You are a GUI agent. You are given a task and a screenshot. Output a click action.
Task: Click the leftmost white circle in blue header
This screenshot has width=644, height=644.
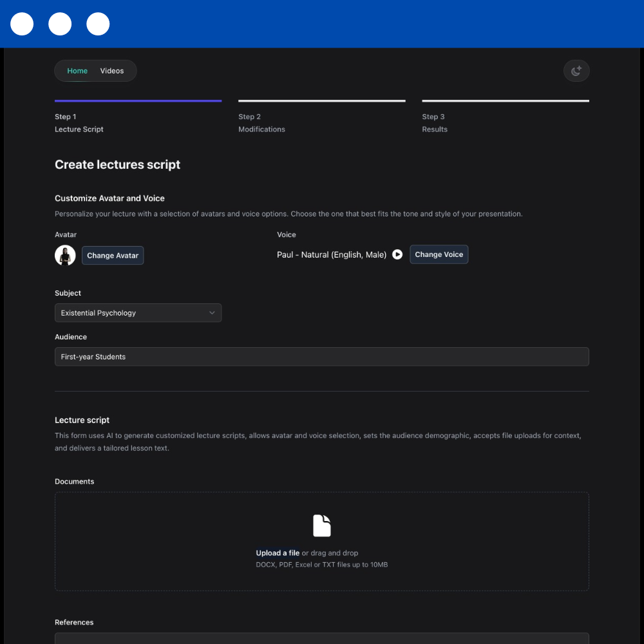(21, 24)
